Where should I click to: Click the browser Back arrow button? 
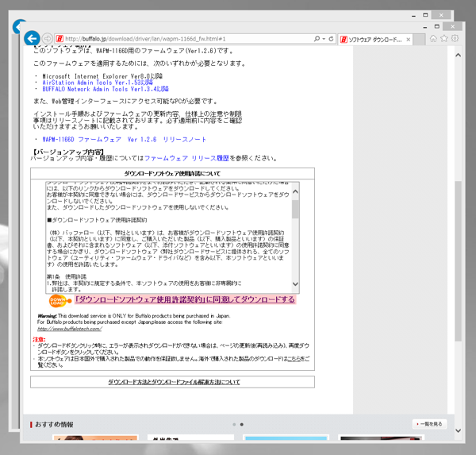pos(32,38)
